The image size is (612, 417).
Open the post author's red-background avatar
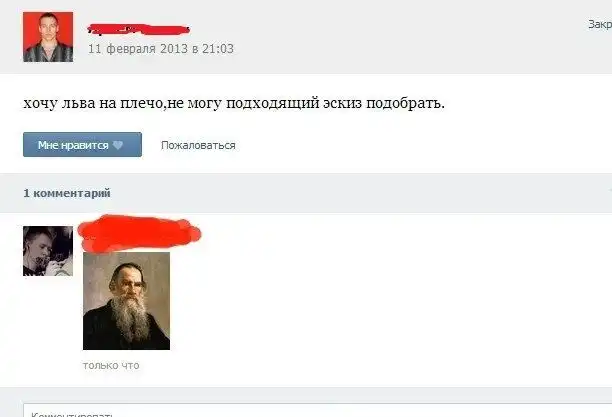[48, 37]
